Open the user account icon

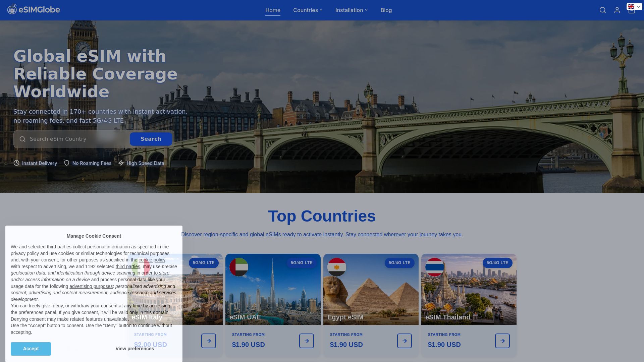pyautogui.click(x=617, y=10)
